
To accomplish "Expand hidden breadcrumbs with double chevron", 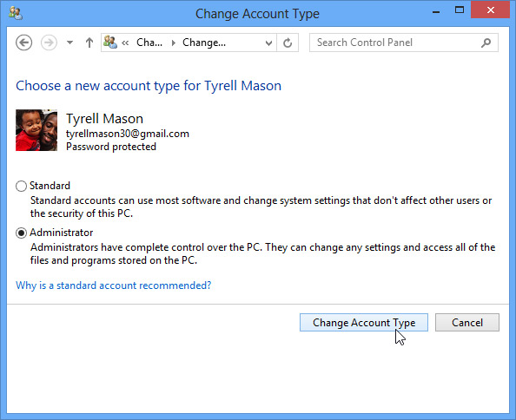I will pyautogui.click(x=125, y=43).
